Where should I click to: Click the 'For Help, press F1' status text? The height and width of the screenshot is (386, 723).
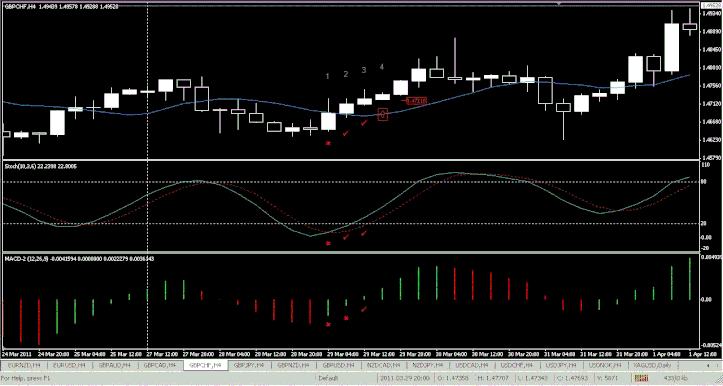point(25,378)
